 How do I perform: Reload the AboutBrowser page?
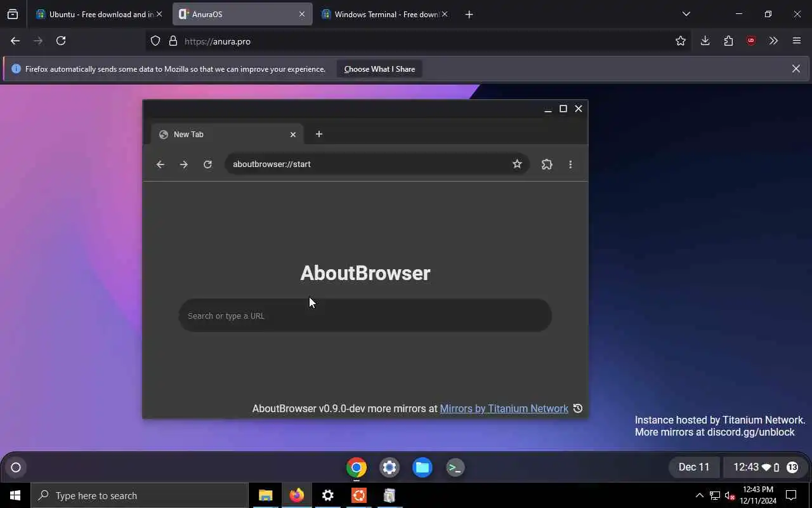[x=207, y=164]
